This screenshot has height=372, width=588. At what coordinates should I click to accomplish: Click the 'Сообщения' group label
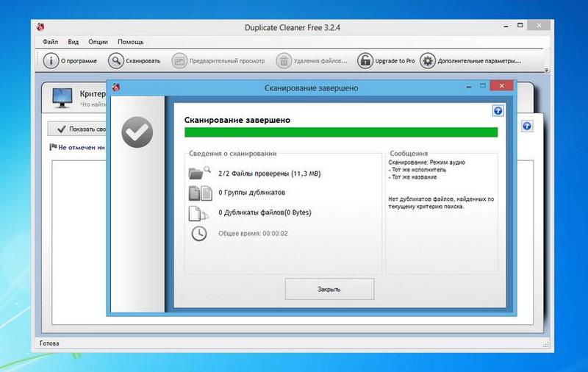click(409, 154)
